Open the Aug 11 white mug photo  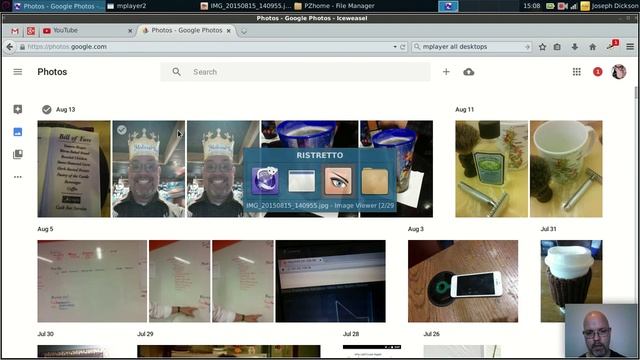click(x=566, y=169)
